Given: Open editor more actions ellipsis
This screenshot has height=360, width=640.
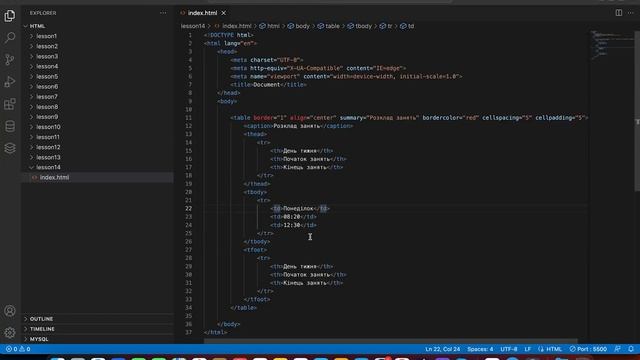Looking at the screenshot, I should (x=631, y=13).
